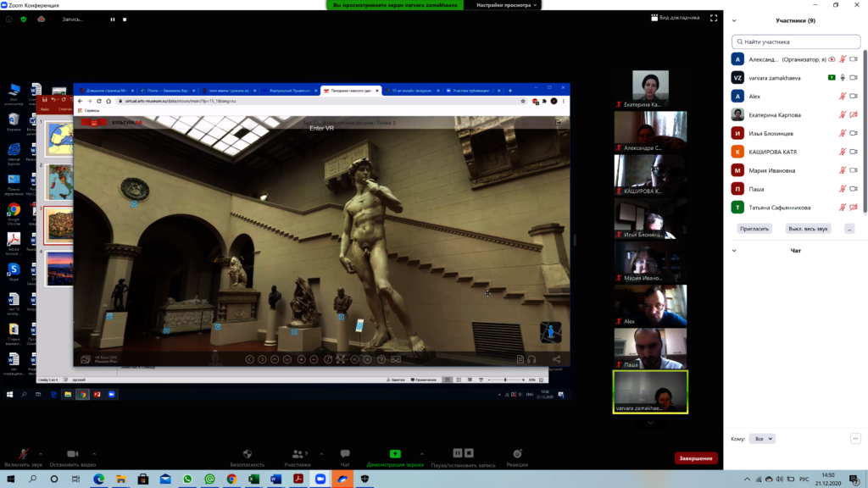The width and height of the screenshot is (868, 488).
Task: Open Microsoft Store from the taskbar
Action: click(142, 480)
